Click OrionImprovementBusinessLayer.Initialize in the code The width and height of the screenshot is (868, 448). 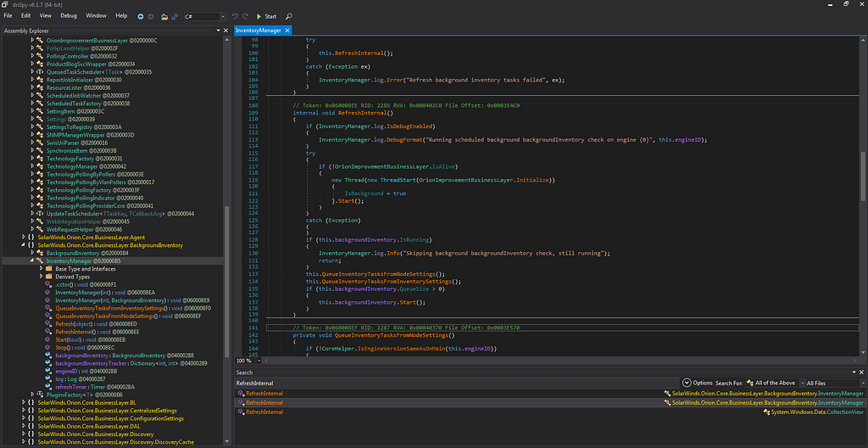click(x=486, y=180)
